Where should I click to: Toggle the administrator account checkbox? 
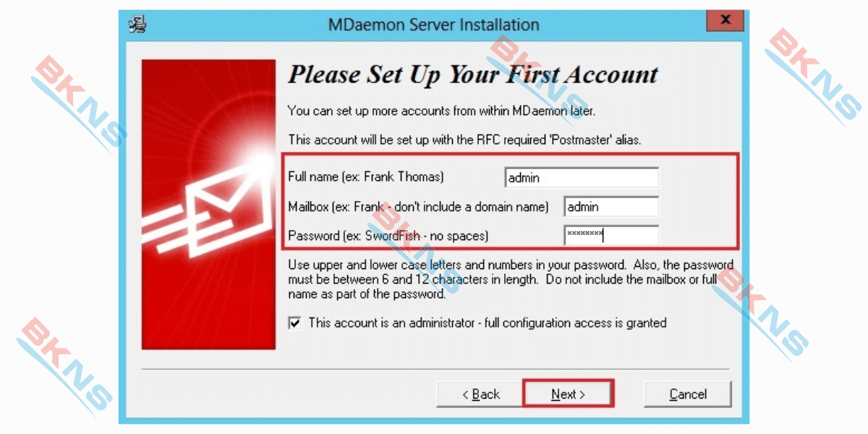point(294,323)
